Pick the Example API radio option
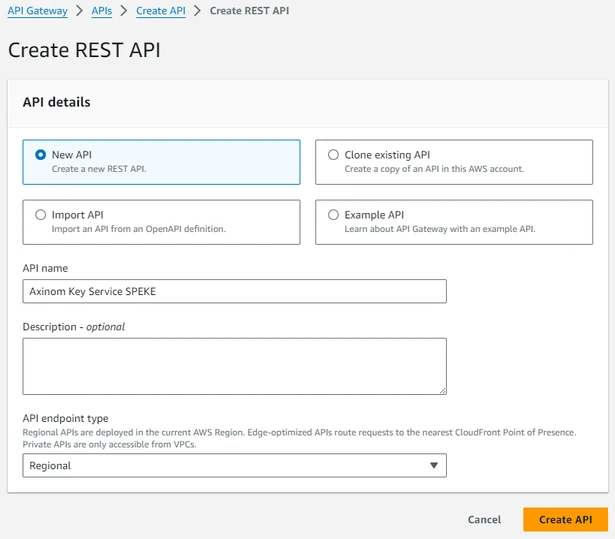The width and height of the screenshot is (615, 539). tap(334, 215)
